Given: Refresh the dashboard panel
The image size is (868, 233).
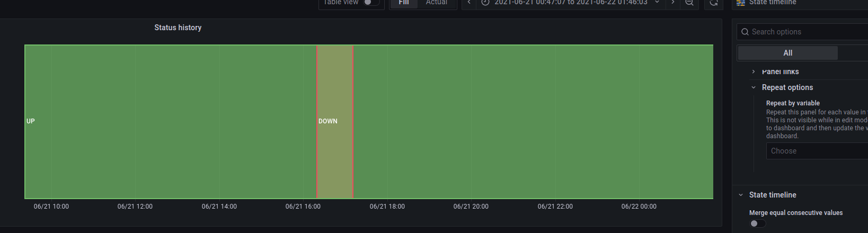Looking at the screenshot, I should click(x=714, y=3).
